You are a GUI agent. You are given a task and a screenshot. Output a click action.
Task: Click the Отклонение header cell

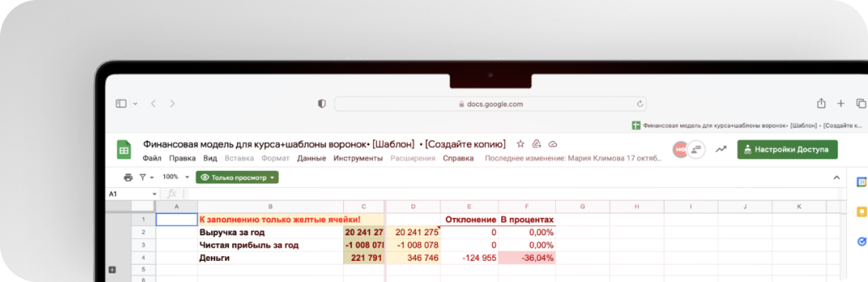(x=470, y=220)
